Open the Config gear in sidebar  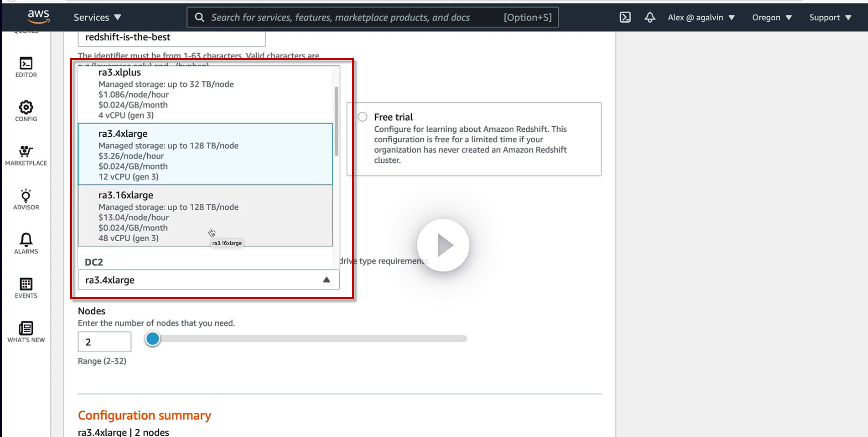coord(26,111)
